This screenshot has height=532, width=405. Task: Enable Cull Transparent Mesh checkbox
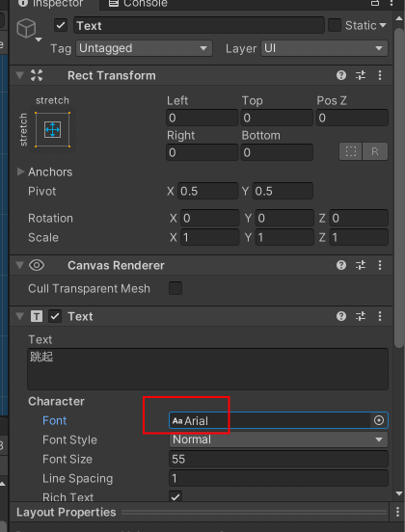pyautogui.click(x=175, y=288)
